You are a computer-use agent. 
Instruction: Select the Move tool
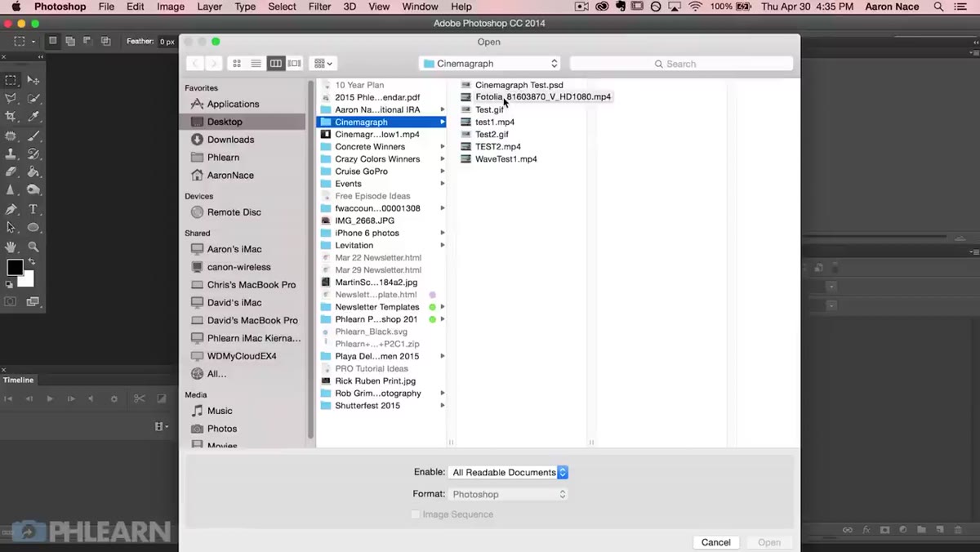(x=33, y=80)
